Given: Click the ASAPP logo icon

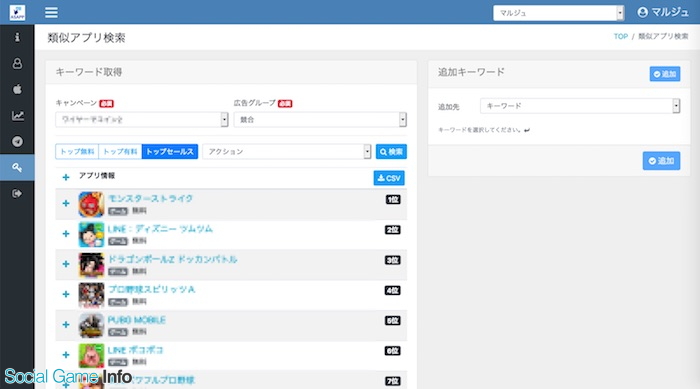Looking at the screenshot, I should [17, 13].
